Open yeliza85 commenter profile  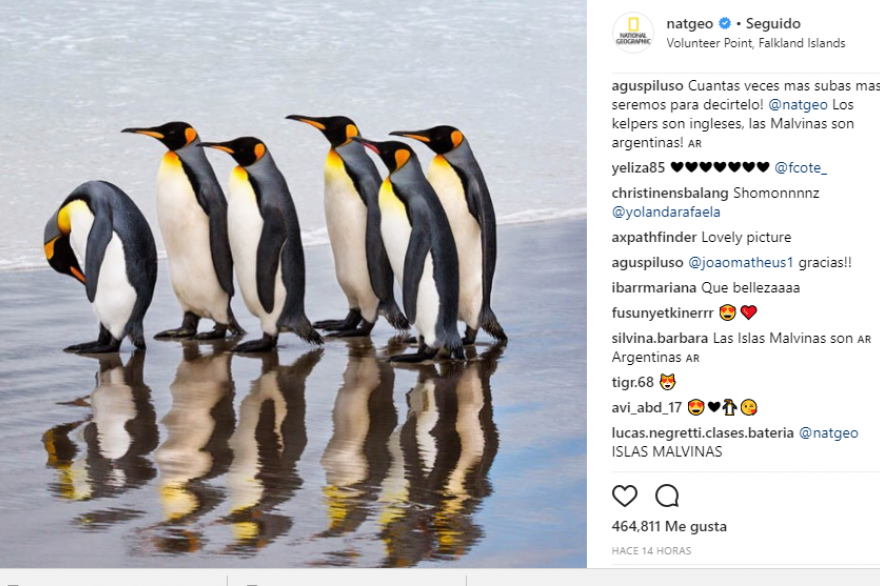pos(638,168)
